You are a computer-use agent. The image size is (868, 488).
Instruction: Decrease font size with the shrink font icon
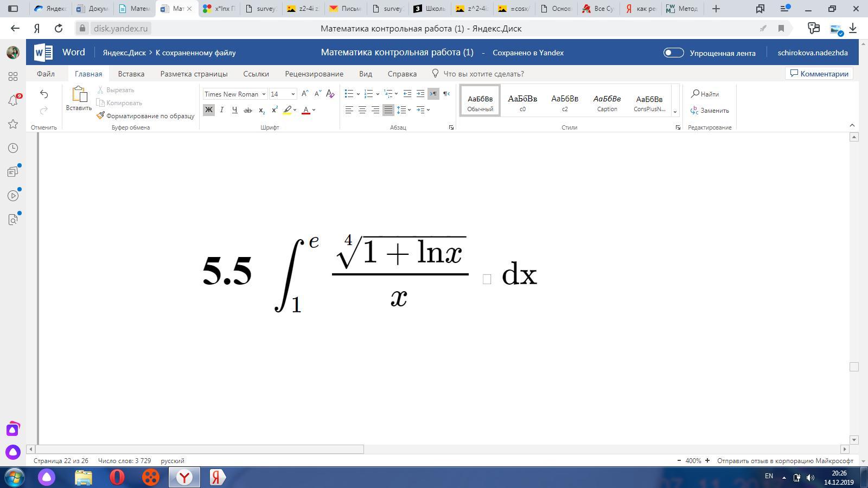[x=317, y=94]
